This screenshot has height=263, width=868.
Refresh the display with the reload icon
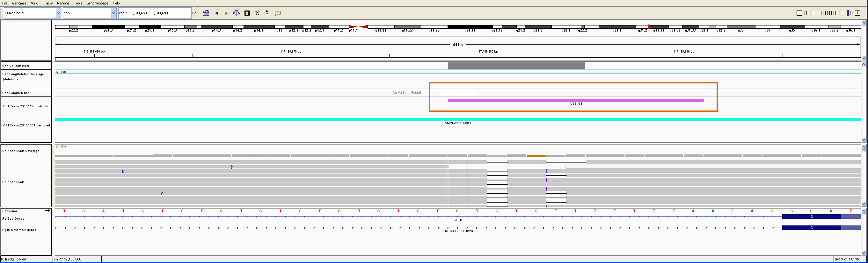237,13
